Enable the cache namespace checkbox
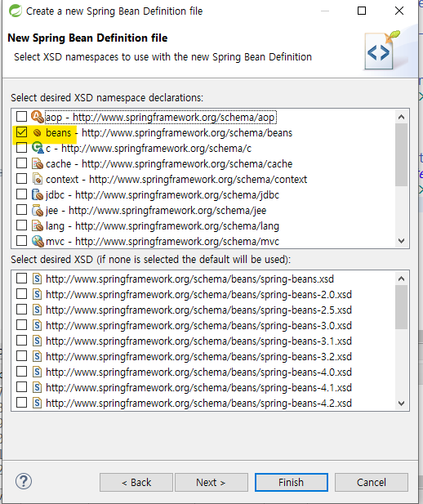 tap(21, 163)
